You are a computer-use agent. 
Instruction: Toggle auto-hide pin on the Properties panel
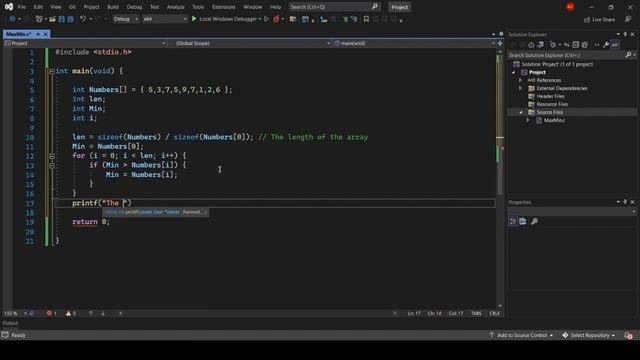(625, 202)
